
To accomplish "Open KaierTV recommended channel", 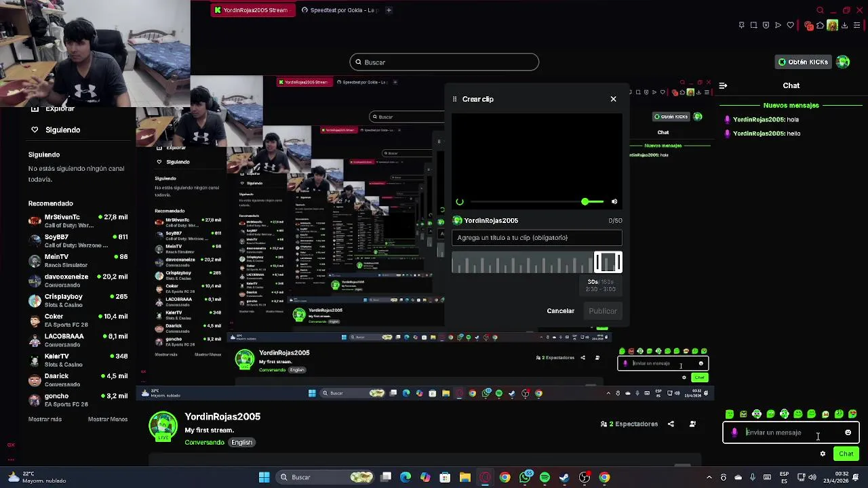I will [x=78, y=360].
